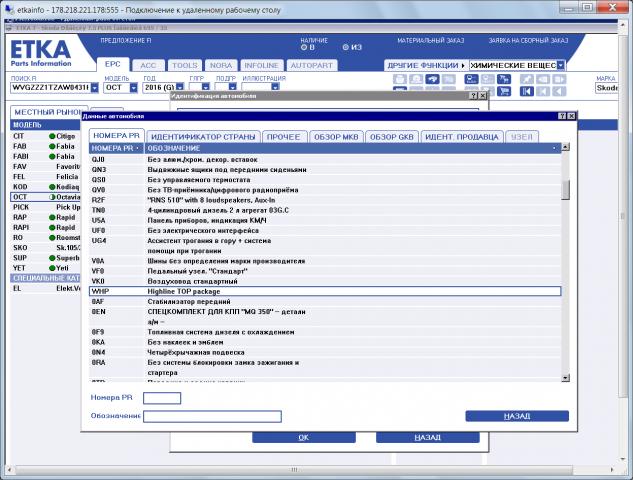Click the PR list scroll-up arrow
Viewport: 633px width, 480px height.
[566, 147]
